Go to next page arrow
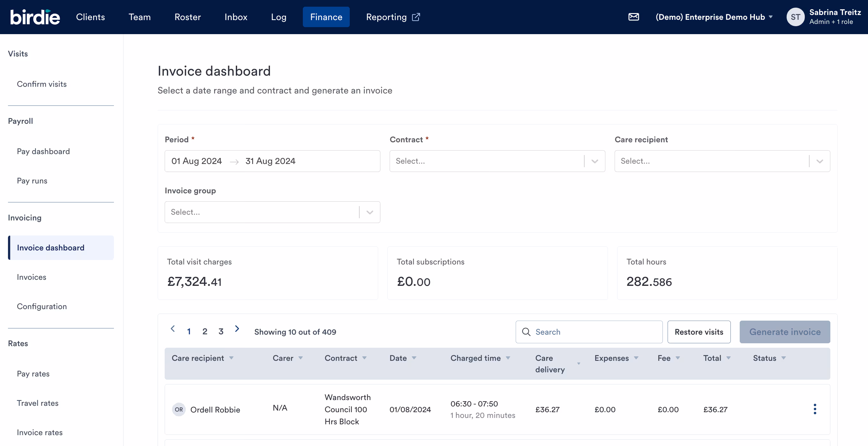The width and height of the screenshot is (868, 446). point(237,329)
